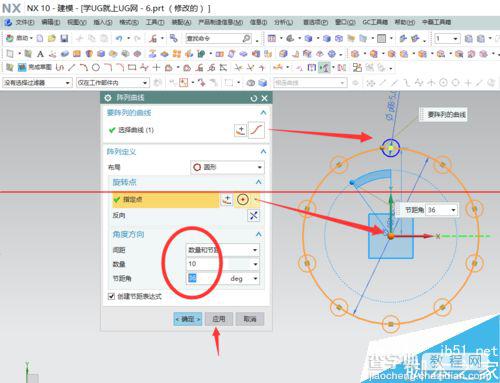Reset the 阵列曲线 dialog

[x=254, y=98]
